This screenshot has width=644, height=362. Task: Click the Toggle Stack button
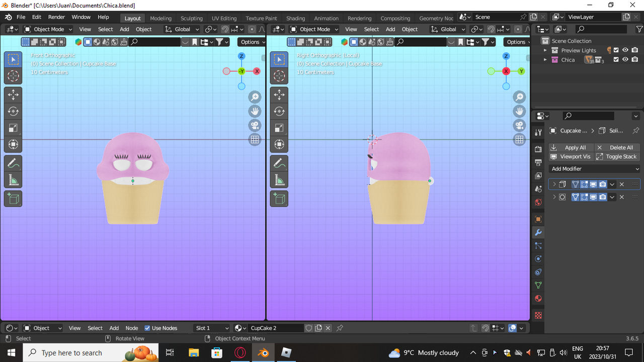pyautogui.click(x=617, y=156)
